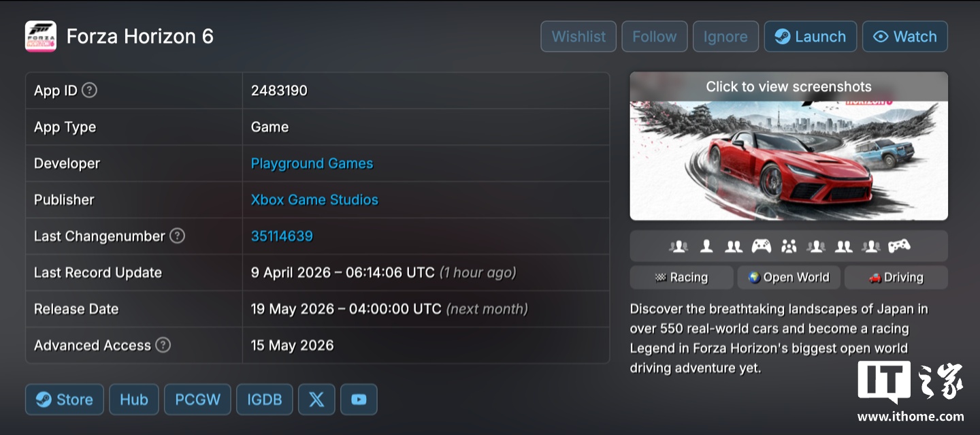Click the App ID help question mark
980x435 pixels.
click(x=89, y=90)
